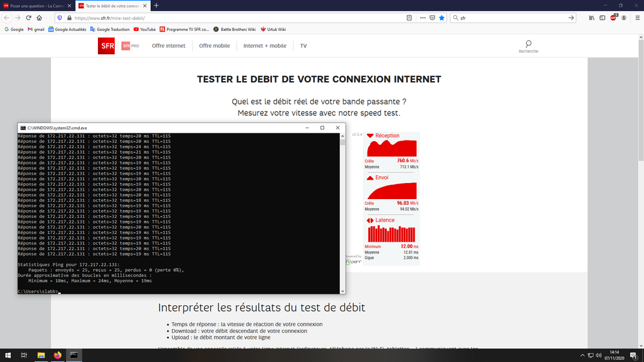Open Firefox library icon
The height and width of the screenshot is (362, 644).
(x=591, y=18)
